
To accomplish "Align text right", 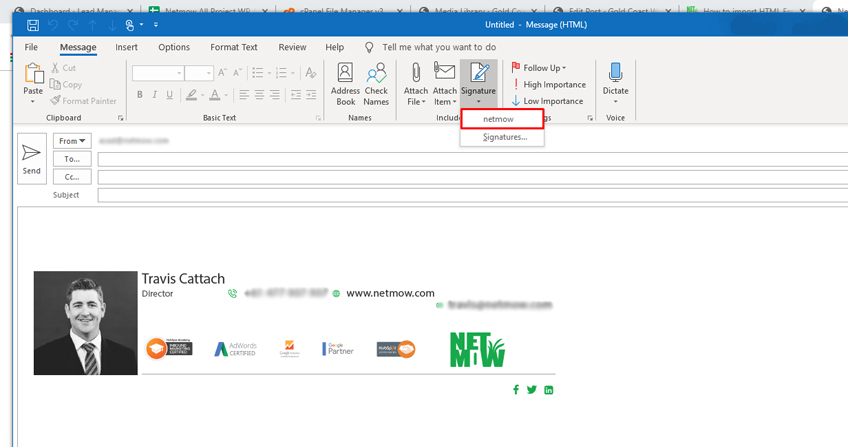I will [x=275, y=95].
